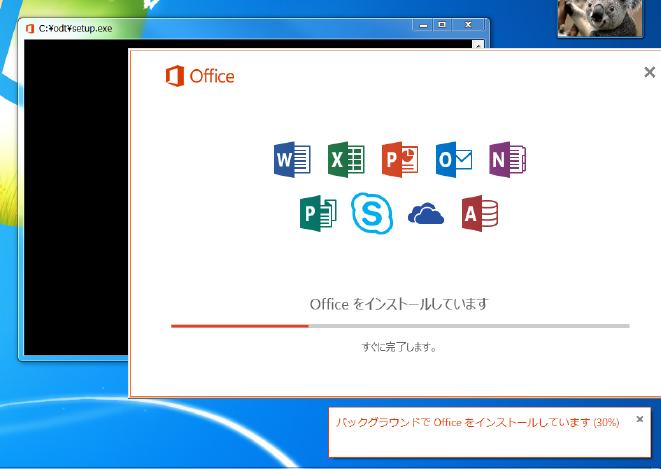Click the Word icon in Office installer
661x469 pixels.
(x=292, y=160)
